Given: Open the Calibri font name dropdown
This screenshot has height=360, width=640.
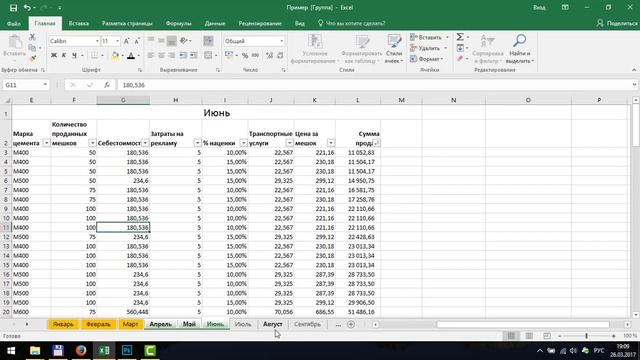Looking at the screenshot, I should pos(97,41).
